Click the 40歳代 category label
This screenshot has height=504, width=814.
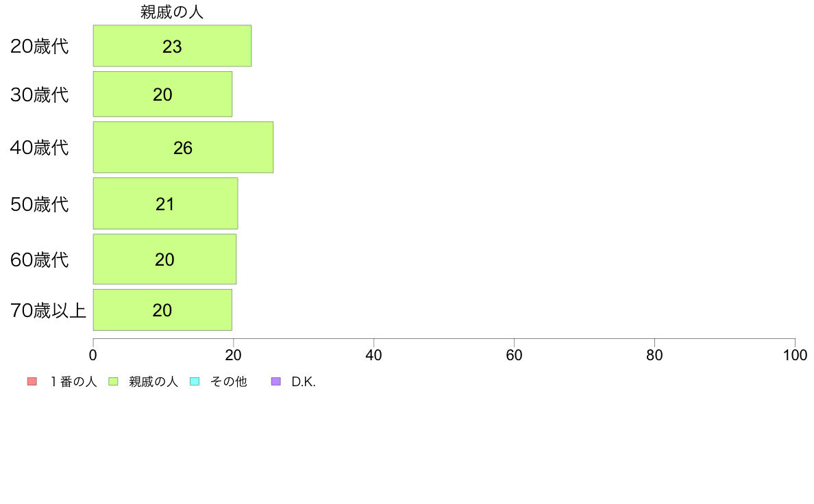click(x=40, y=147)
